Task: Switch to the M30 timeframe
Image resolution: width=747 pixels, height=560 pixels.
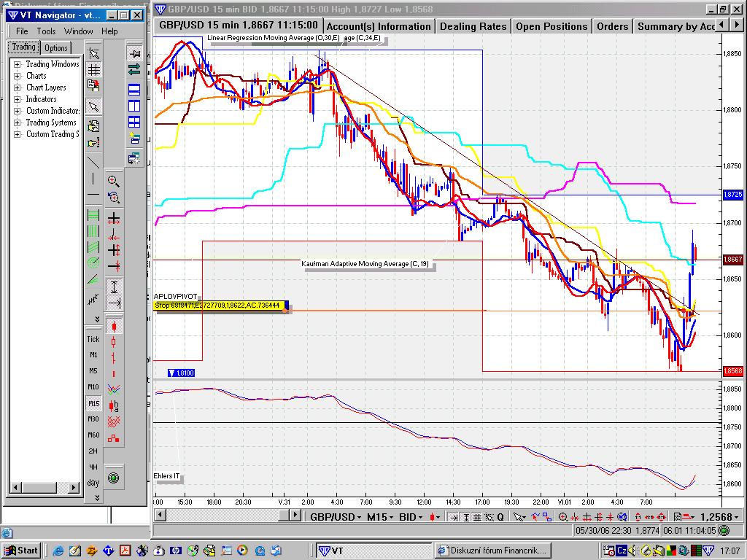Action: pyautogui.click(x=93, y=419)
